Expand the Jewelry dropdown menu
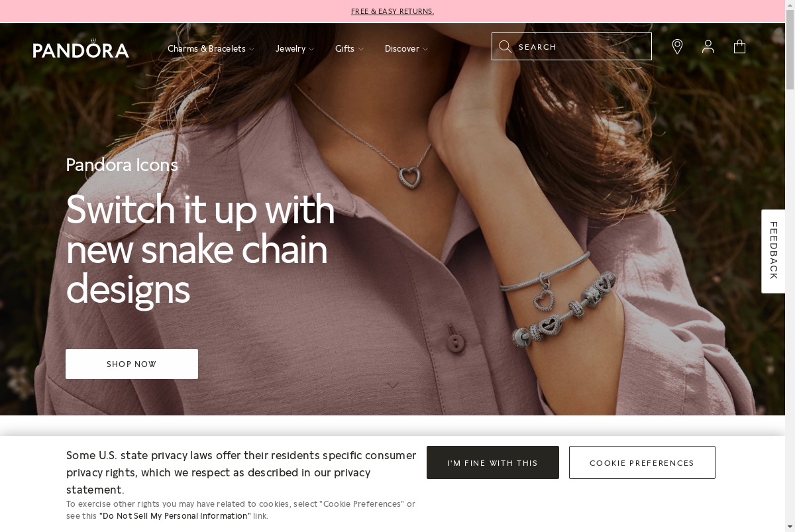The width and height of the screenshot is (795, 532). point(295,48)
